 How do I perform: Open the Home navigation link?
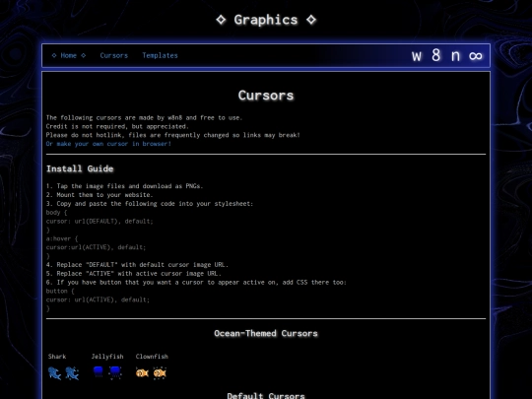(x=69, y=55)
